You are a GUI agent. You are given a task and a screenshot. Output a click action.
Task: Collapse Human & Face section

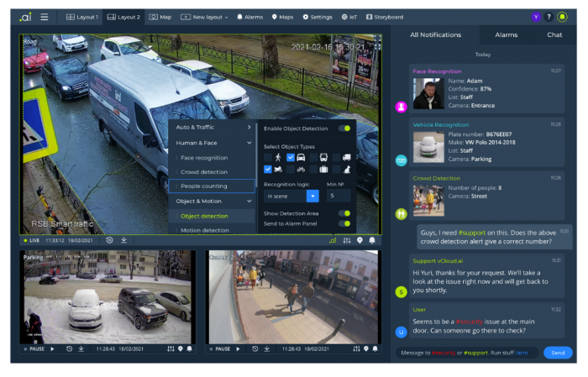tap(212, 143)
